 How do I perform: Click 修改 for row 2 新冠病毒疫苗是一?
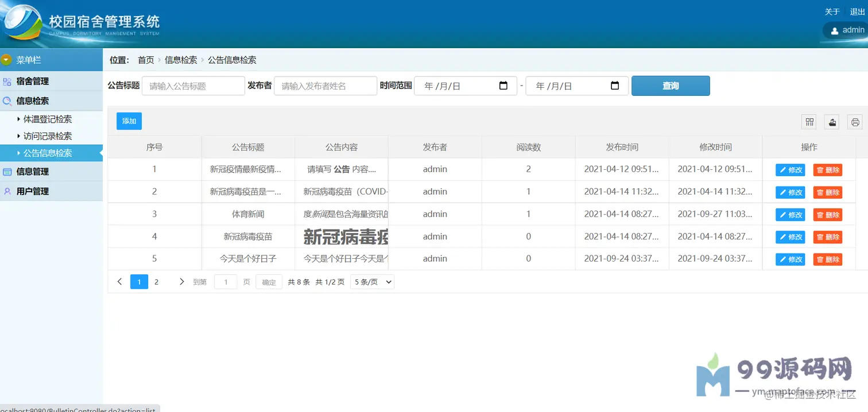[x=790, y=192]
